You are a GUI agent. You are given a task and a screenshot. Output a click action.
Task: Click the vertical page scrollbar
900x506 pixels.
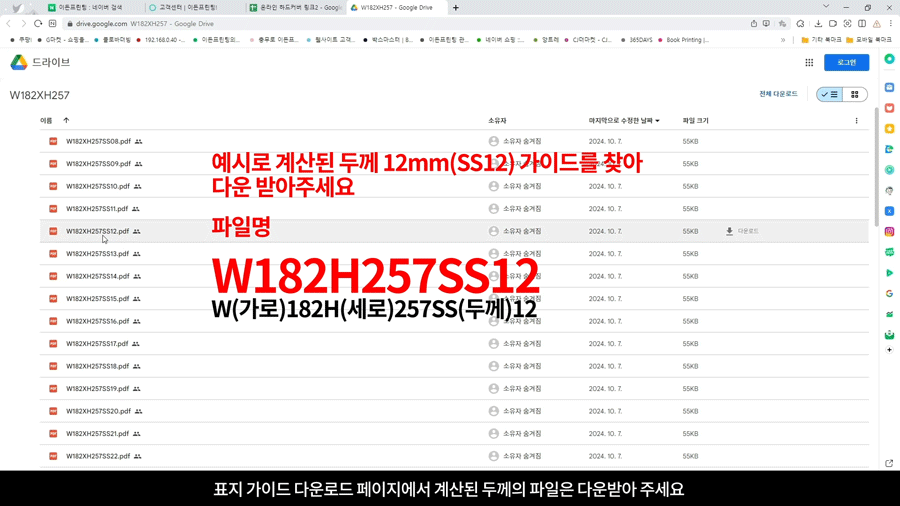point(876,166)
